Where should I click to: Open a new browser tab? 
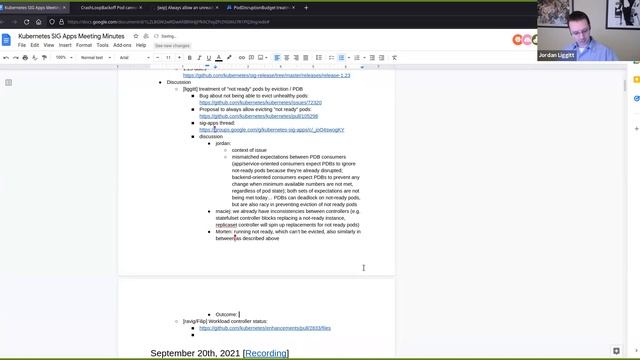(x=306, y=8)
